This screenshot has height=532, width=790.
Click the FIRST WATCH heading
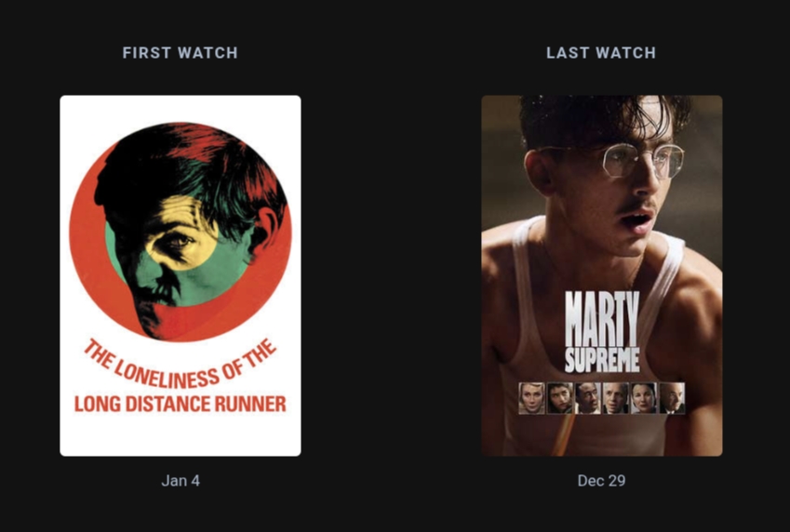pyautogui.click(x=180, y=53)
